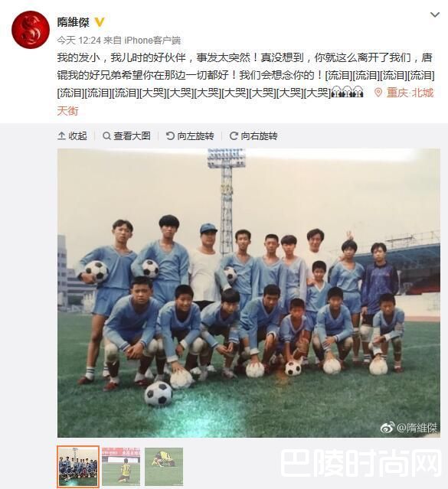Open the post options chevron menu

435,15
